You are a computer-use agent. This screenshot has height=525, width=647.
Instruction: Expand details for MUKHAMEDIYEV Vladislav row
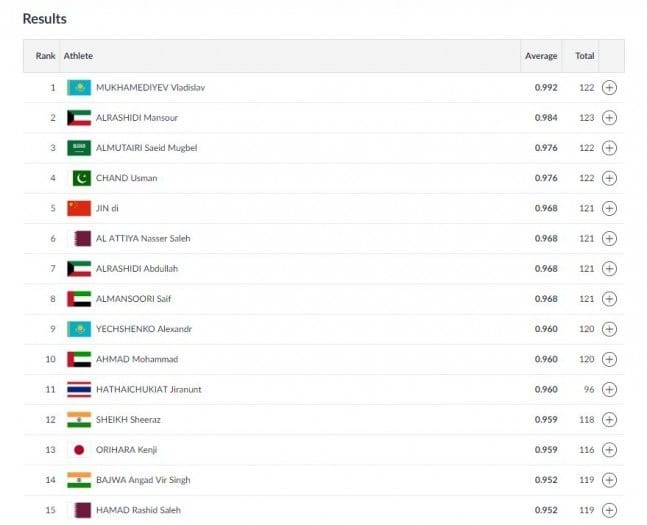tap(609, 88)
